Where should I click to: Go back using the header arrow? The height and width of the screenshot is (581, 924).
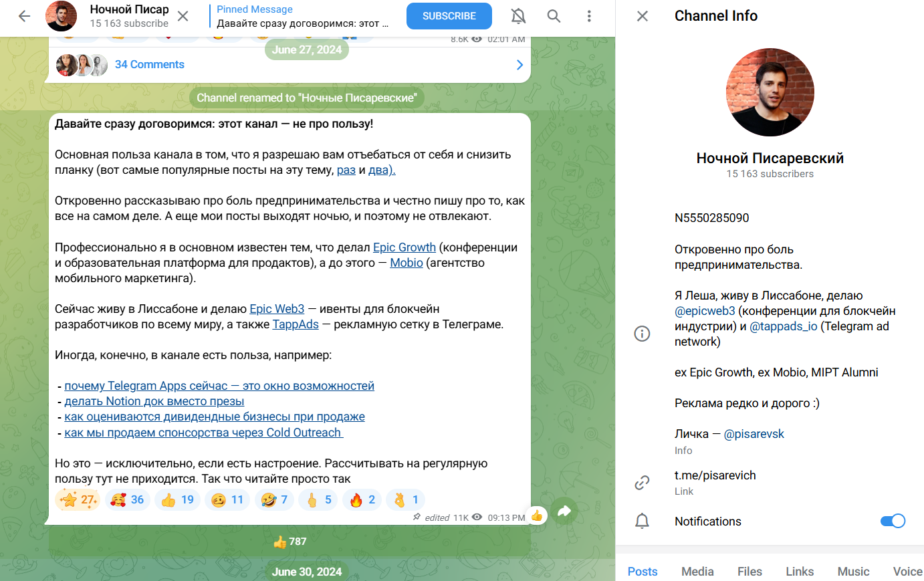click(25, 16)
